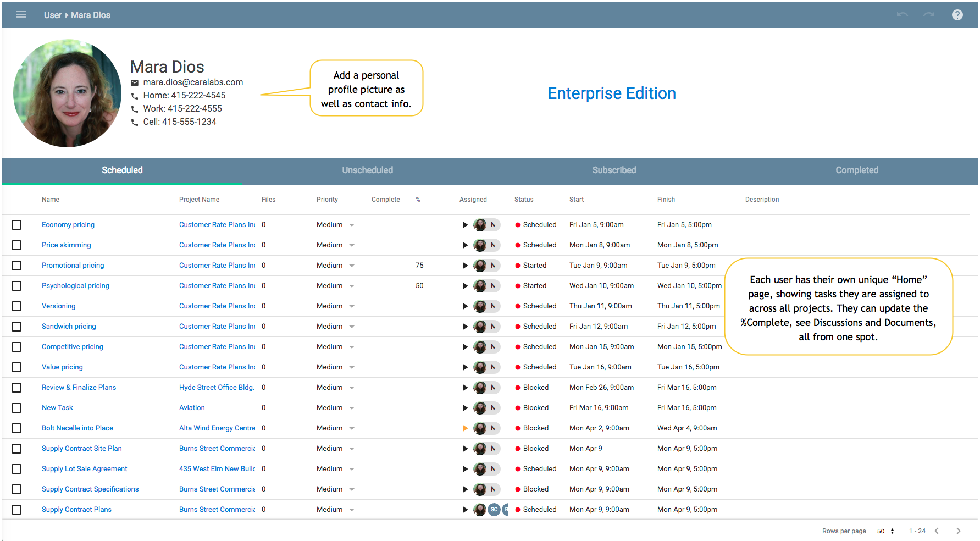The width and height of the screenshot is (980, 541).
Task: Click the red status dot for Promotional pricing
Action: click(x=518, y=266)
